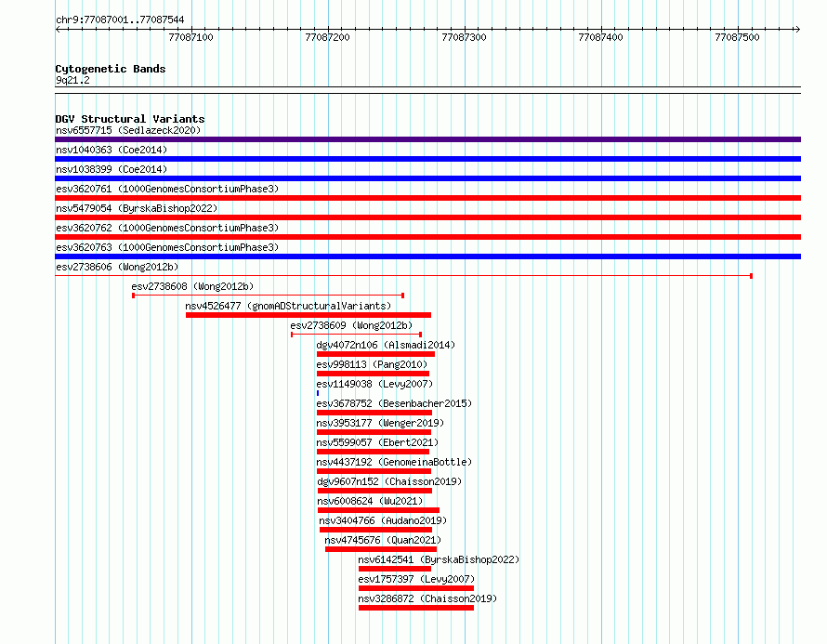This screenshot has width=827, height=644.
Task: Click the red bar under nsv4745676
Action: click(x=381, y=549)
